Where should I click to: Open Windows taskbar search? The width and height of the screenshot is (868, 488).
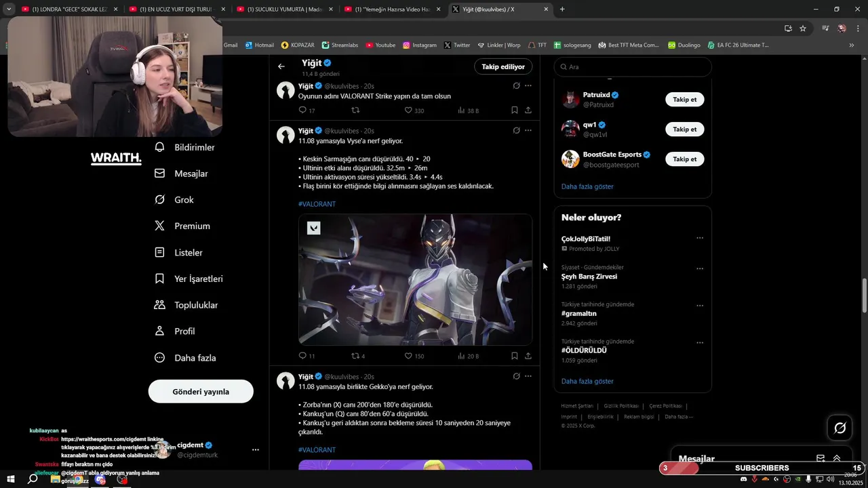(x=33, y=479)
